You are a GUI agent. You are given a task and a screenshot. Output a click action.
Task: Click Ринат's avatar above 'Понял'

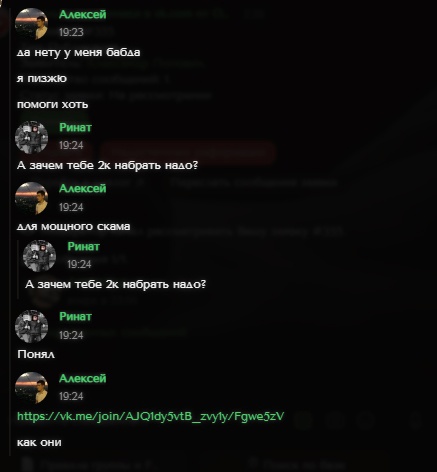point(32,326)
